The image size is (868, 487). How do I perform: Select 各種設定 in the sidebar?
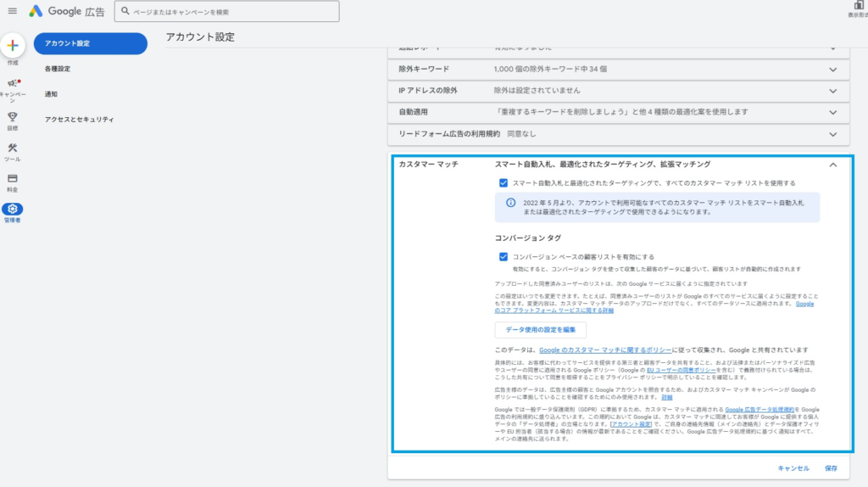click(x=58, y=69)
